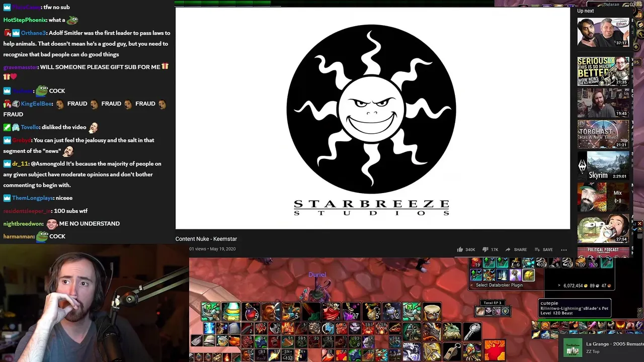Click La Grange album art thumbnail
644x362 pixels.
(573, 347)
